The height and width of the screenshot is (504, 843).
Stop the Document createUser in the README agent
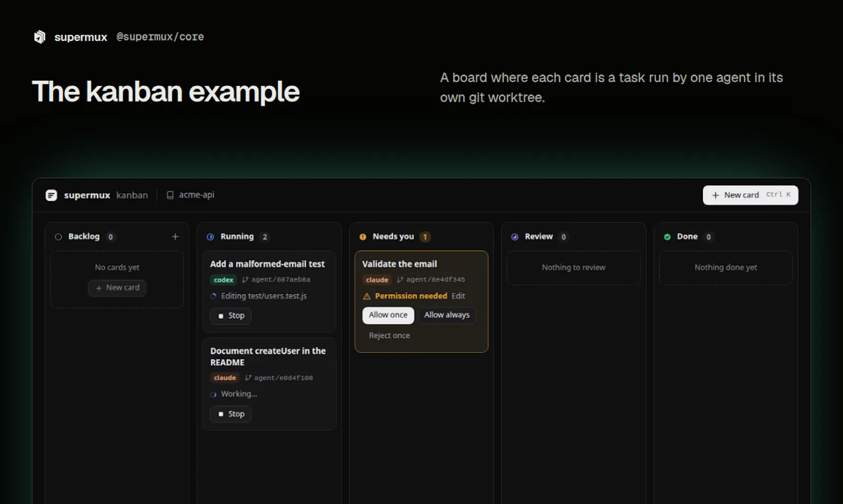pyautogui.click(x=231, y=414)
